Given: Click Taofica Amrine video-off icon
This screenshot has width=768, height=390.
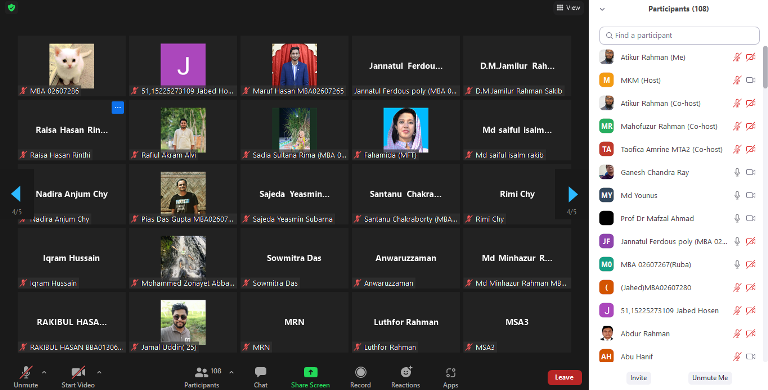Looking at the screenshot, I should click(x=750, y=149).
